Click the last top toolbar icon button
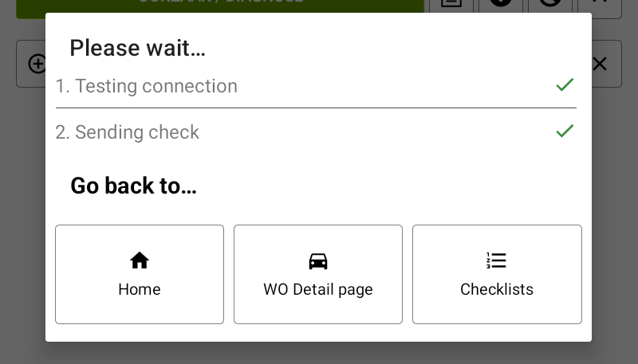This screenshot has height=364, width=638. coord(600,4)
